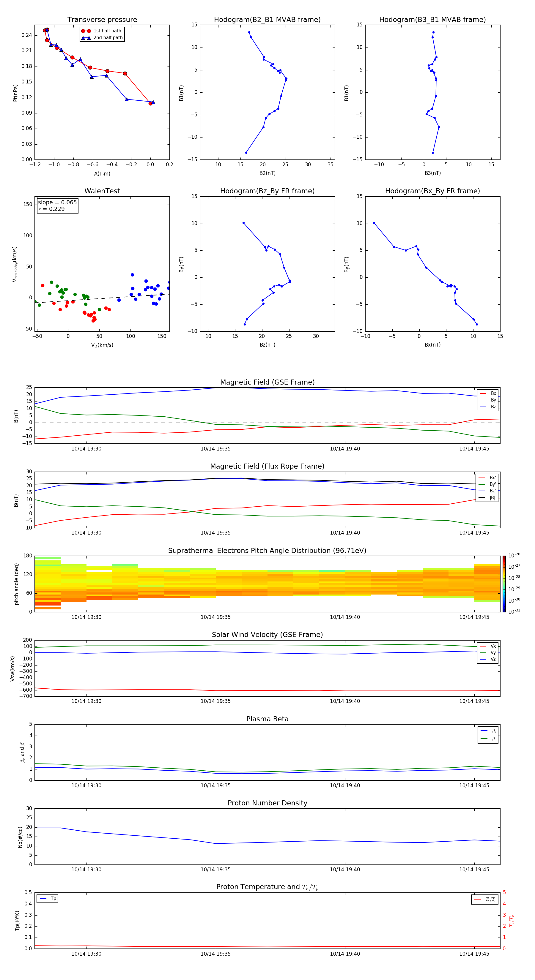Select the 'Hodogram(Bz_By FR frame)' title
The height and width of the screenshot is (980, 535).
(x=267, y=191)
